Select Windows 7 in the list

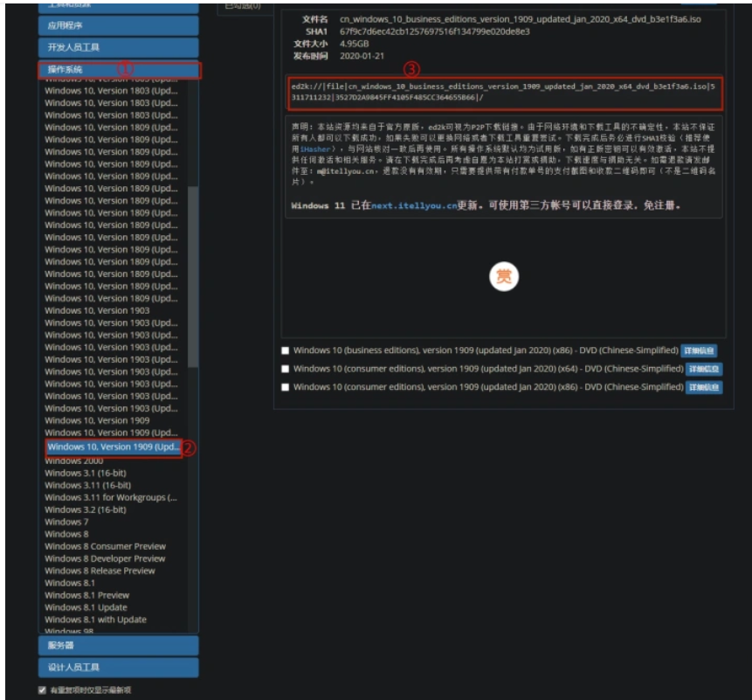61,522
